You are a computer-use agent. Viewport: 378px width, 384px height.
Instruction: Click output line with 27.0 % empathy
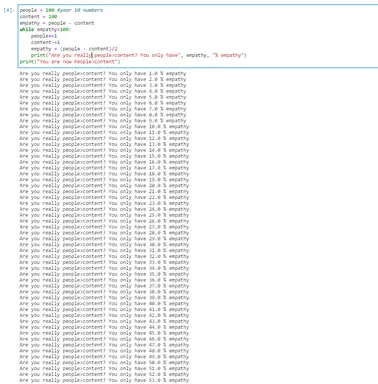point(104,227)
